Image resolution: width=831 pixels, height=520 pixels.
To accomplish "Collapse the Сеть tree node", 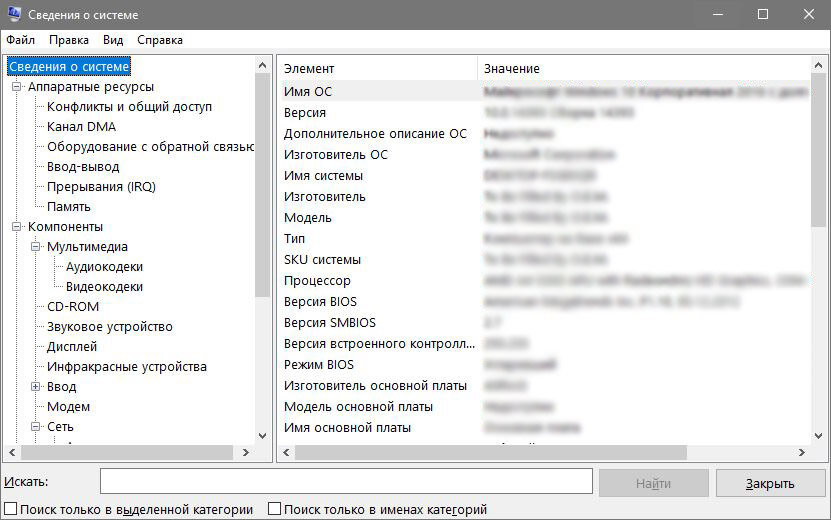I will (x=36, y=426).
